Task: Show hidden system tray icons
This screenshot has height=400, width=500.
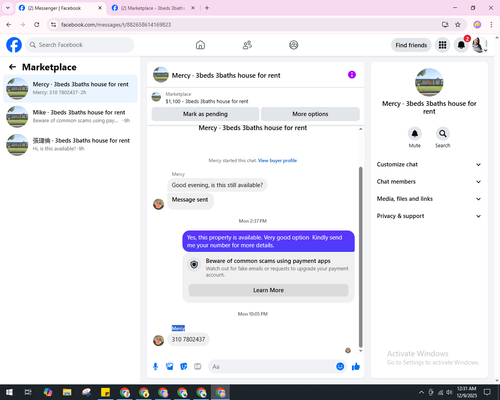Action: click(421, 392)
